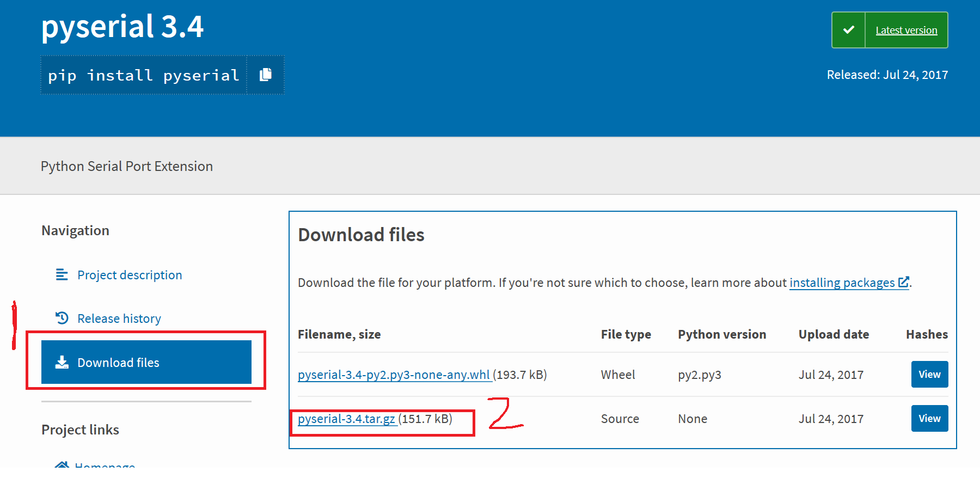View hashes for the Source tar.gz file
The height and width of the screenshot is (484, 980).
[x=929, y=419]
